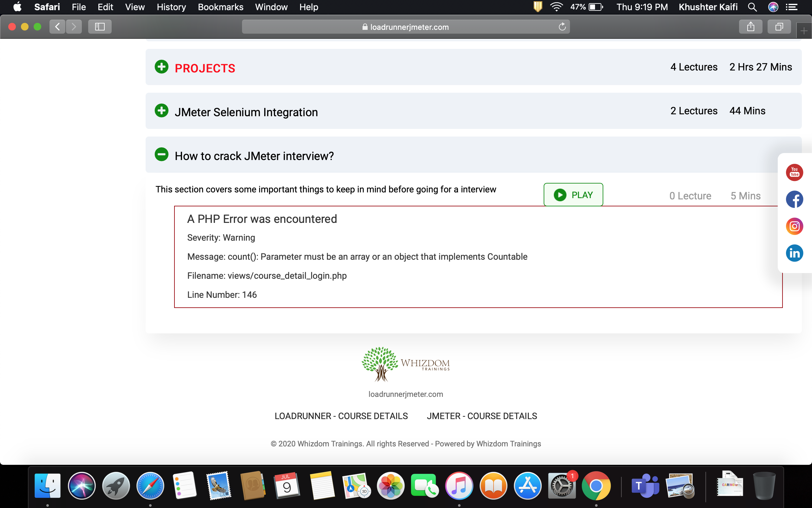This screenshot has height=508, width=812.
Task: Open JMETER - COURSE DETAILS link
Action: tap(482, 416)
